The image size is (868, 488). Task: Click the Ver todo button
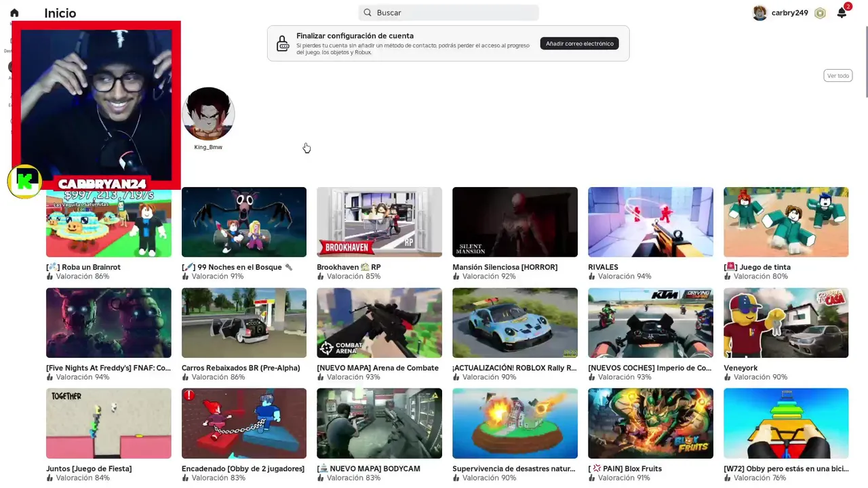(838, 76)
